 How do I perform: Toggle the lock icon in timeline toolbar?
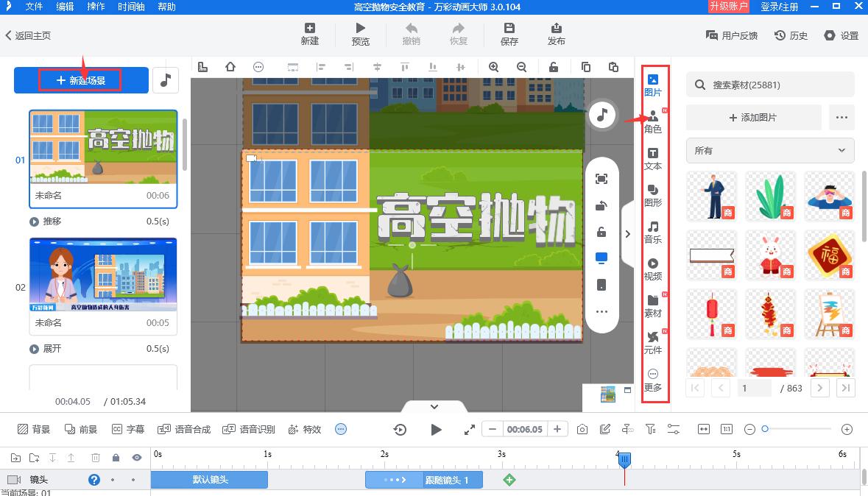click(x=116, y=458)
